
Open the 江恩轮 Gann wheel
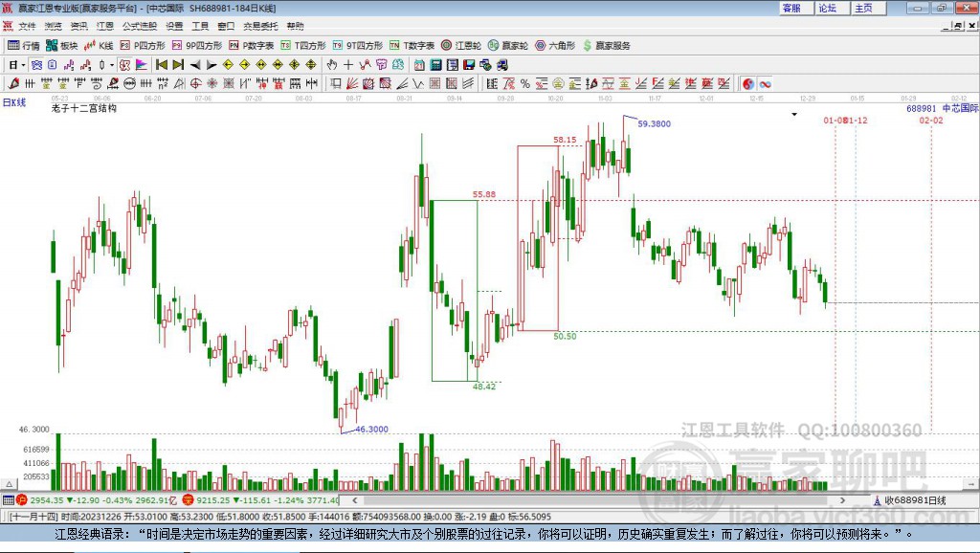461,46
